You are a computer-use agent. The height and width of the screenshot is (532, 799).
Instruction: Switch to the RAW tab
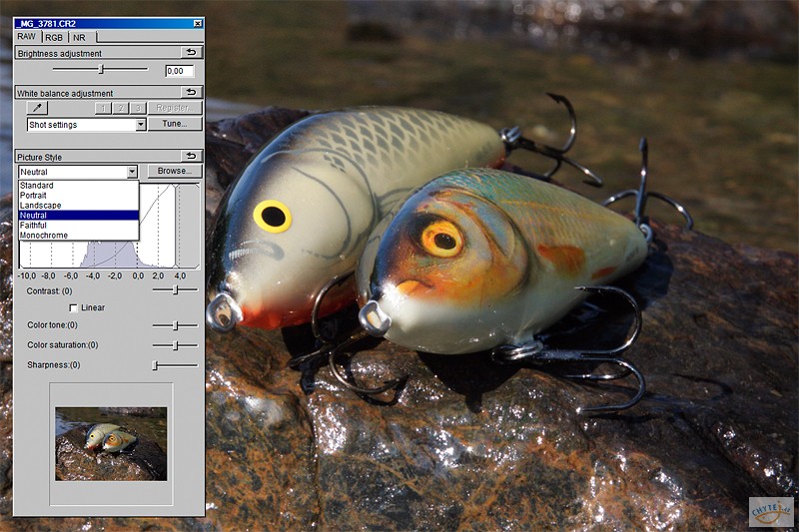(27, 37)
